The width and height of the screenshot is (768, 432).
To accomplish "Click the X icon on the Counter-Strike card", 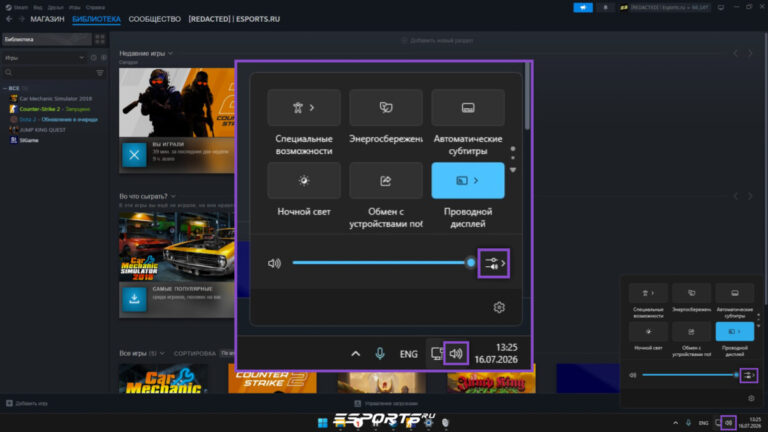I will click(134, 155).
